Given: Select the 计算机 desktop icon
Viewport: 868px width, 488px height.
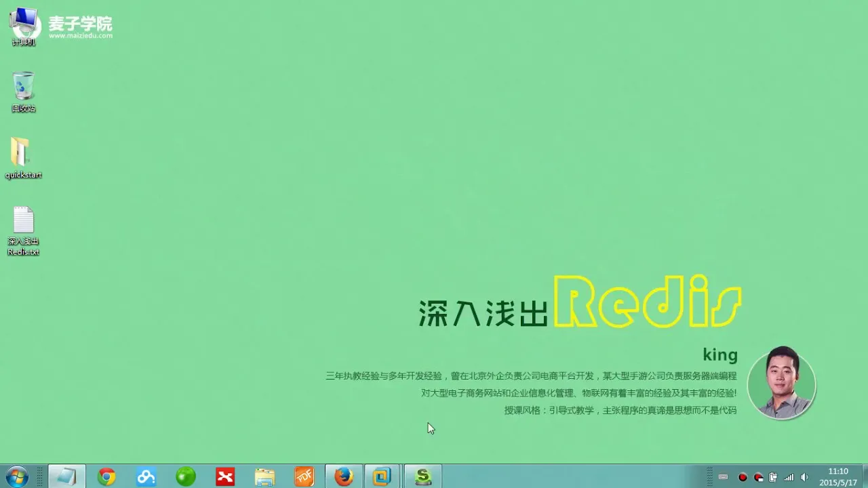Looking at the screenshot, I should pyautogui.click(x=24, y=27).
